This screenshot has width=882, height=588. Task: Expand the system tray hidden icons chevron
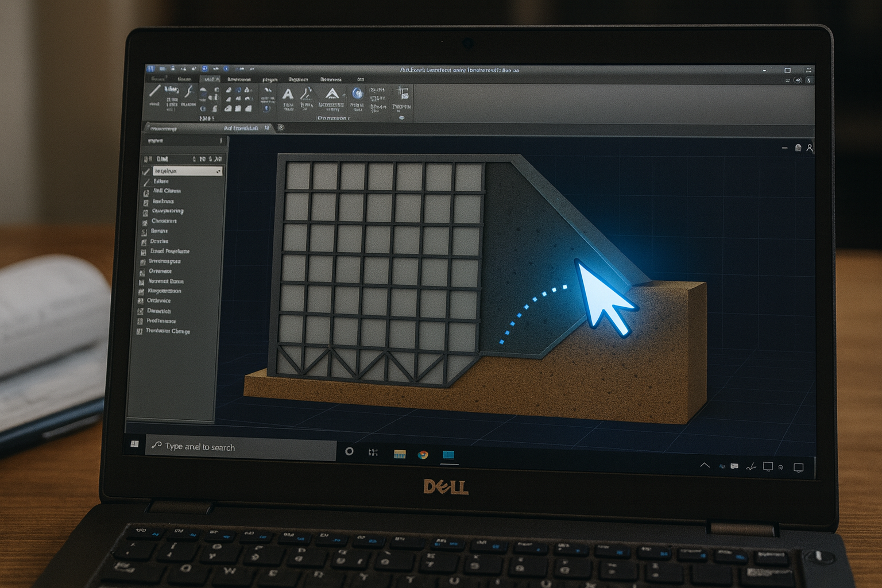[705, 466]
